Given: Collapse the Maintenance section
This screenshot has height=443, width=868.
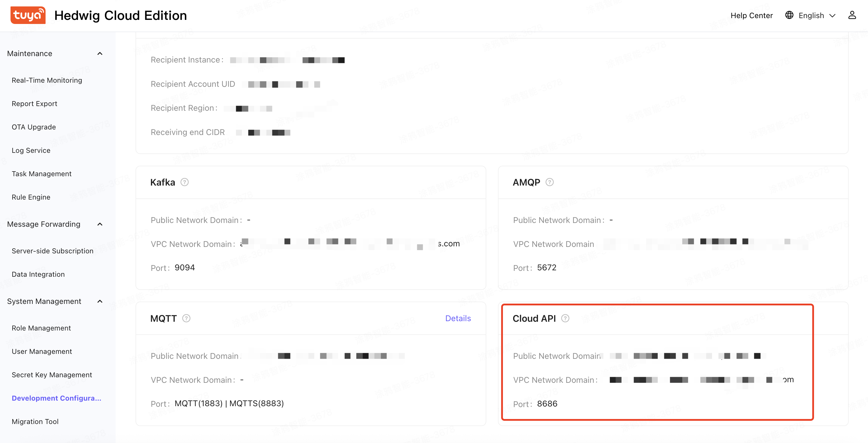Looking at the screenshot, I should click(x=100, y=53).
